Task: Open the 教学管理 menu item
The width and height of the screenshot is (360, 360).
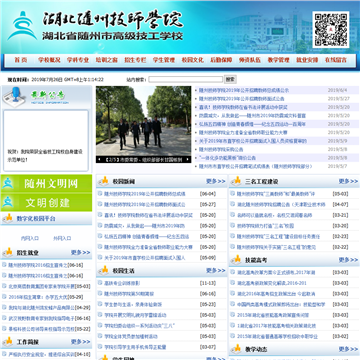Action: 279,60
